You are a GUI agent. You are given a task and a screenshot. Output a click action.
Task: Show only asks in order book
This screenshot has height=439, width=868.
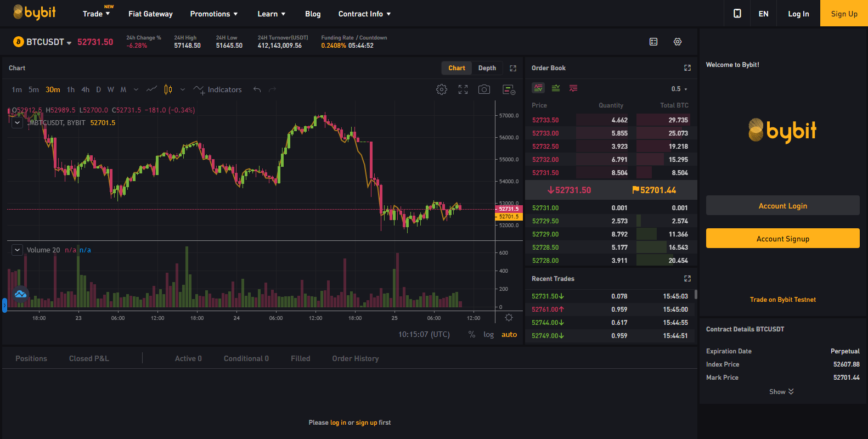coord(573,88)
